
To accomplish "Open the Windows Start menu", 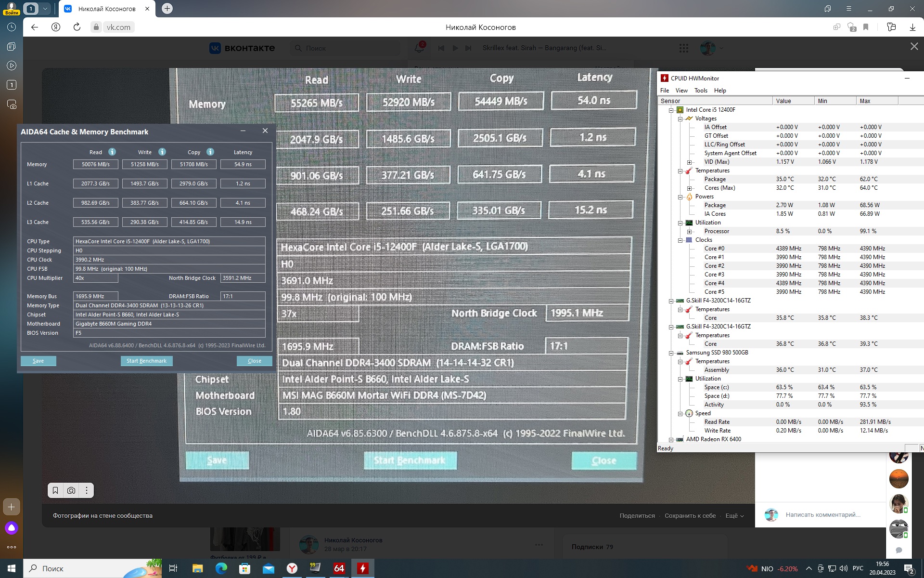I will [x=12, y=568].
